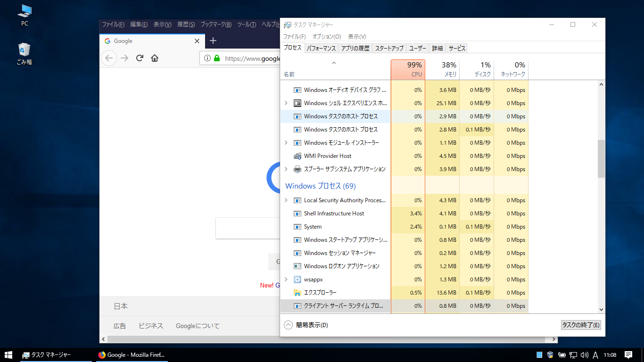
Task: Select the PC desktop icon
Action: coord(25,16)
